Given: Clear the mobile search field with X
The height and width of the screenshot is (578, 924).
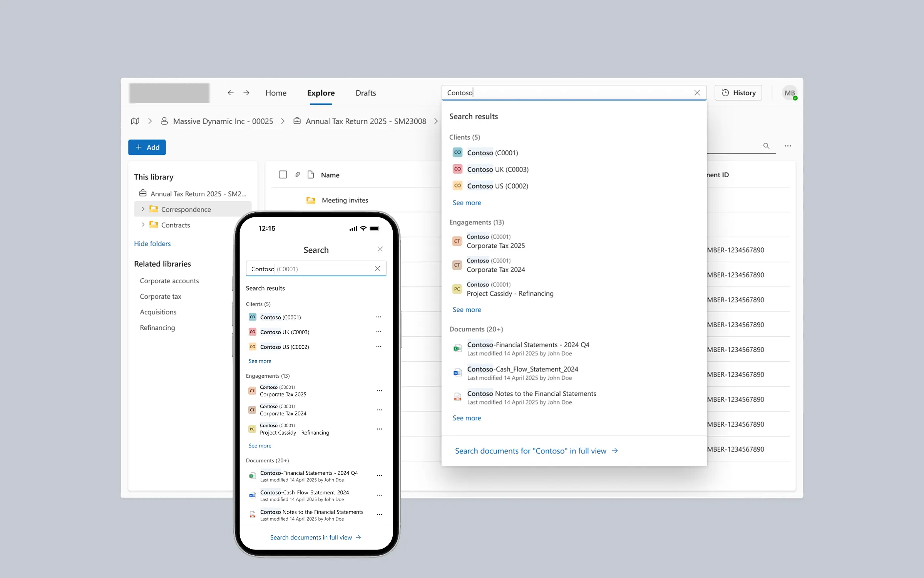Looking at the screenshot, I should [377, 269].
